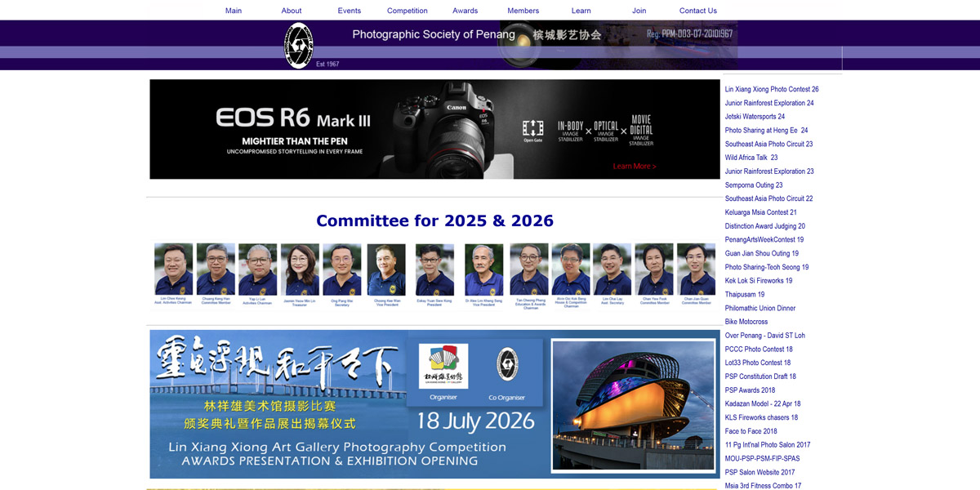Open MOU-PSP-PSM-FIP-SPAS link
Image resolution: width=980 pixels, height=490 pixels.
[x=763, y=459]
